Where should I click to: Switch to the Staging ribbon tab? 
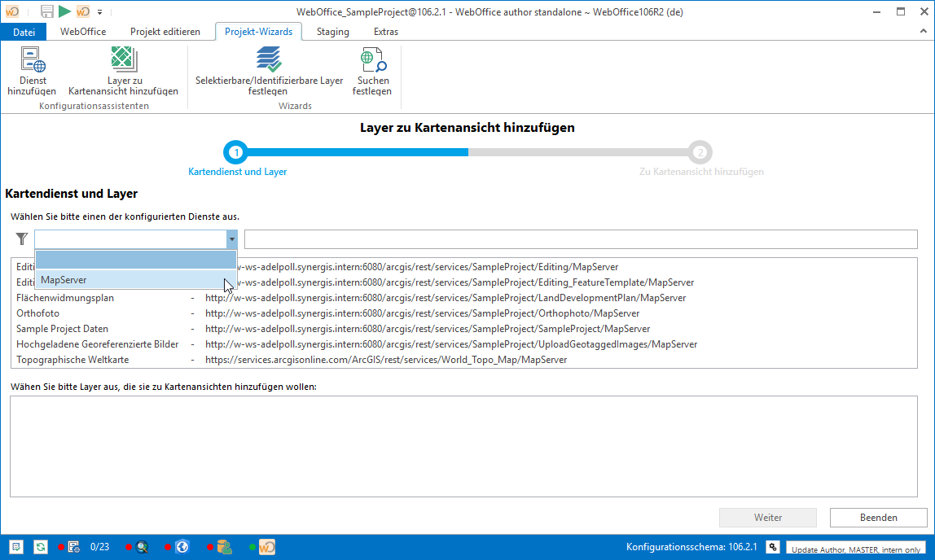point(332,32)
